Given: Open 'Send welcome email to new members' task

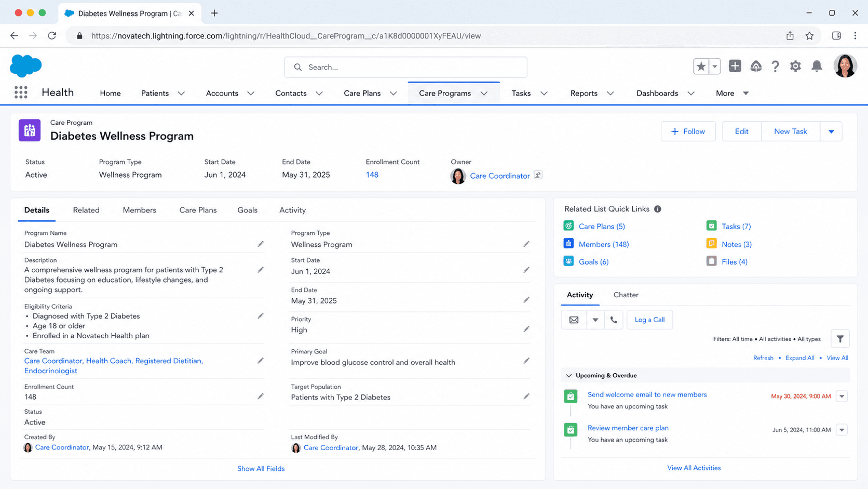Looking at the screenshot, I should pos(647,394).
